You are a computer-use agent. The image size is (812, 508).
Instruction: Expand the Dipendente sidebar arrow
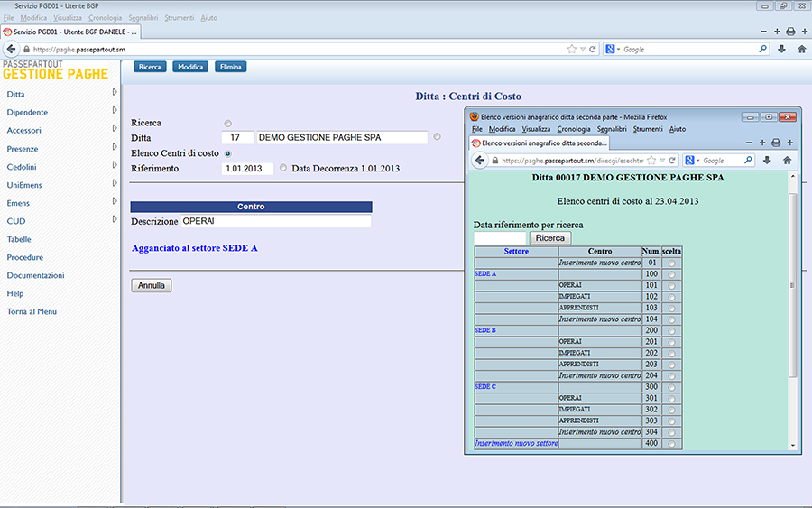(x=115, y=110)
